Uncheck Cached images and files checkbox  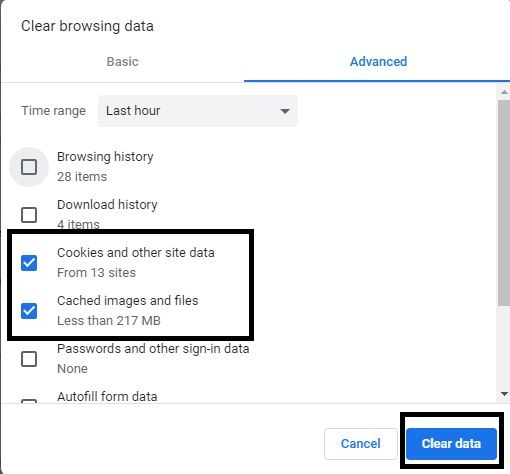tap(29, 311)
